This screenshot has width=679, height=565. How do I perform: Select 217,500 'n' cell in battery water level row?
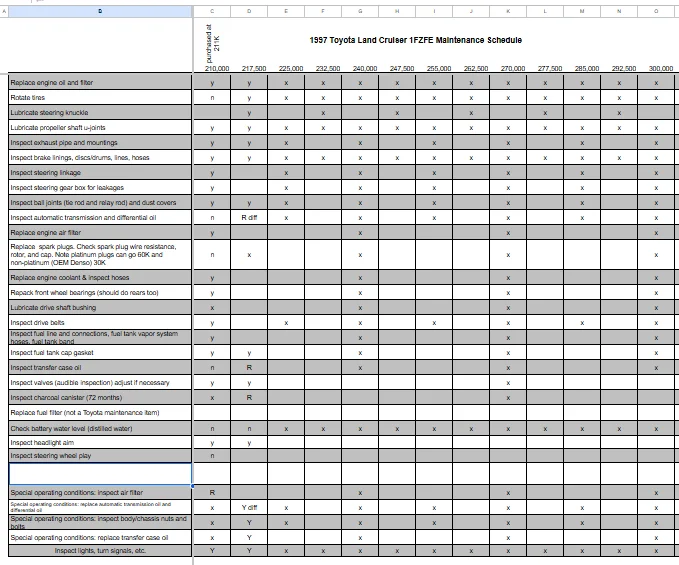tap(249, 429)
